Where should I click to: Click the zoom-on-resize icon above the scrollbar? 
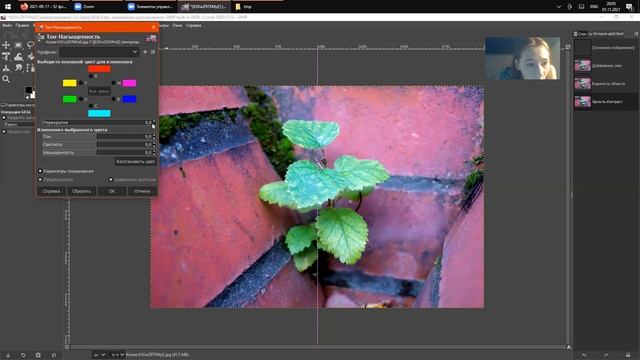pyautogui.click(x=568, y=47)
